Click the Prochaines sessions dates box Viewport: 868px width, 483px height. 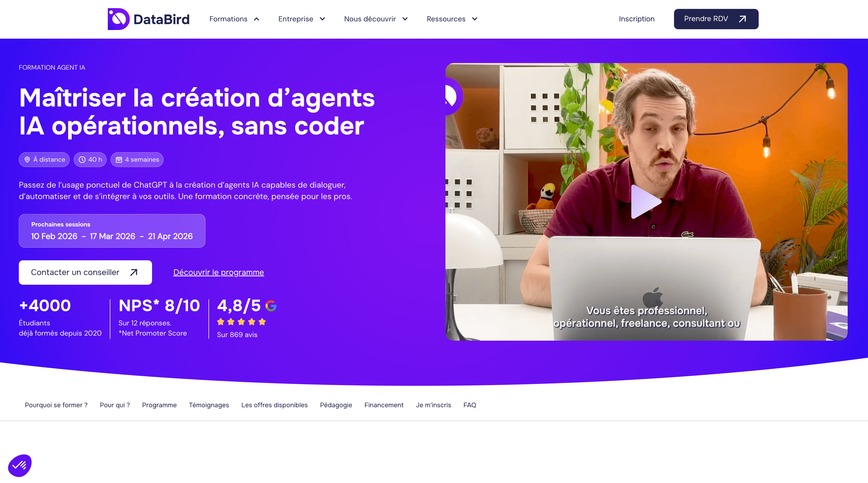[112, 231]
